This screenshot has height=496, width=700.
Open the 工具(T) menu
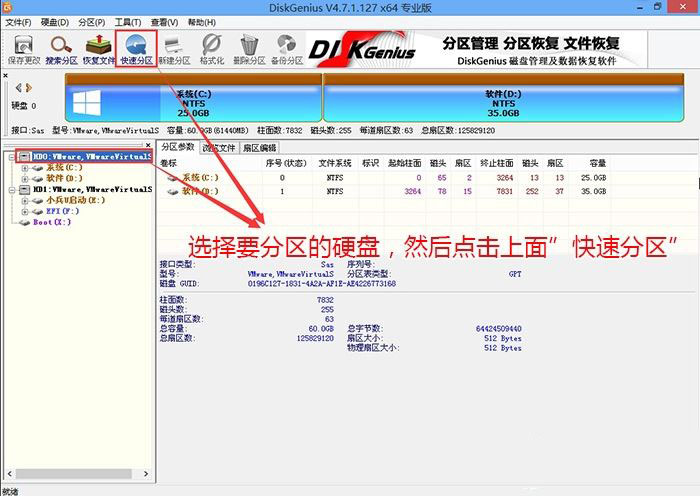pyautogui.click(x=126, y=21)
